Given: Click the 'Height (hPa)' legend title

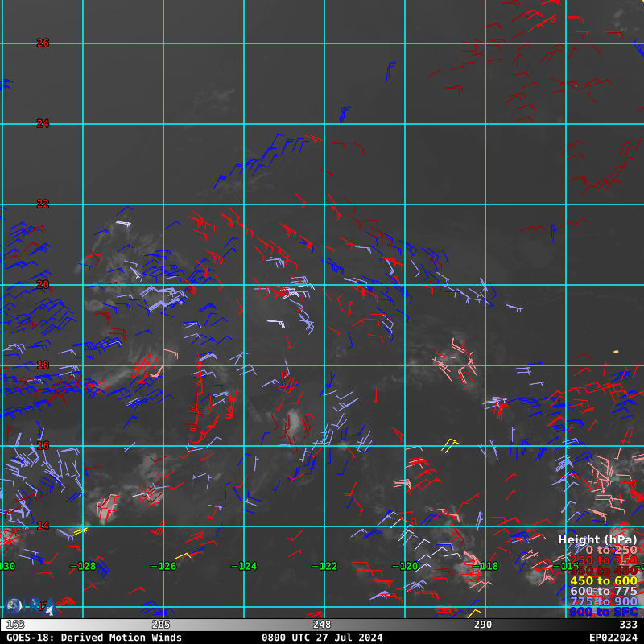Looking at the screenshot, I should coord(597,539).
